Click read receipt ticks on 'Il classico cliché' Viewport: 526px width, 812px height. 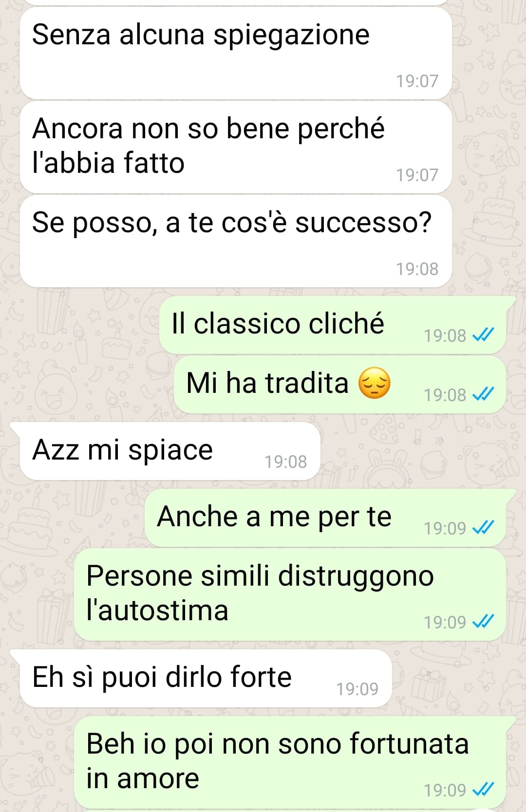pos(484,335)
